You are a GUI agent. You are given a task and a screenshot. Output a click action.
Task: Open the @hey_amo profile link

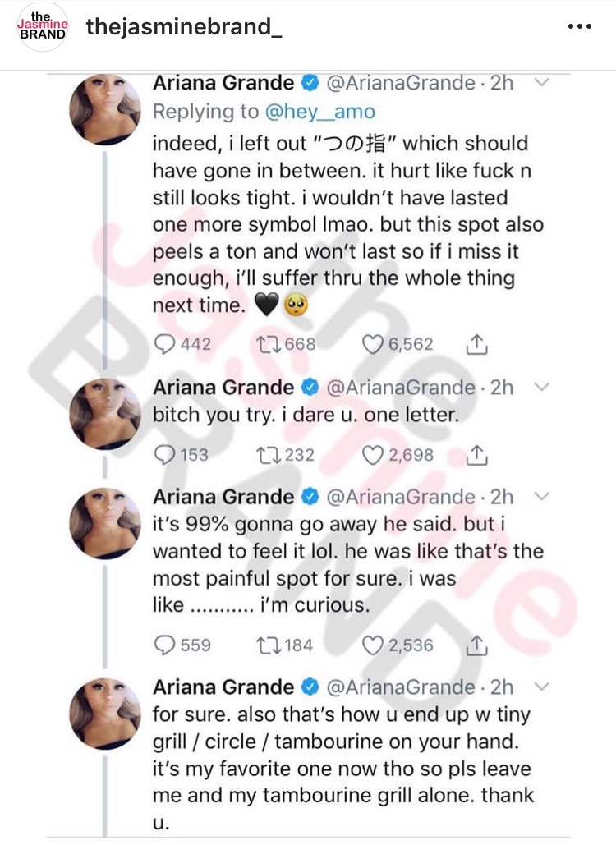pyautogui.click(x=319, y=112)
